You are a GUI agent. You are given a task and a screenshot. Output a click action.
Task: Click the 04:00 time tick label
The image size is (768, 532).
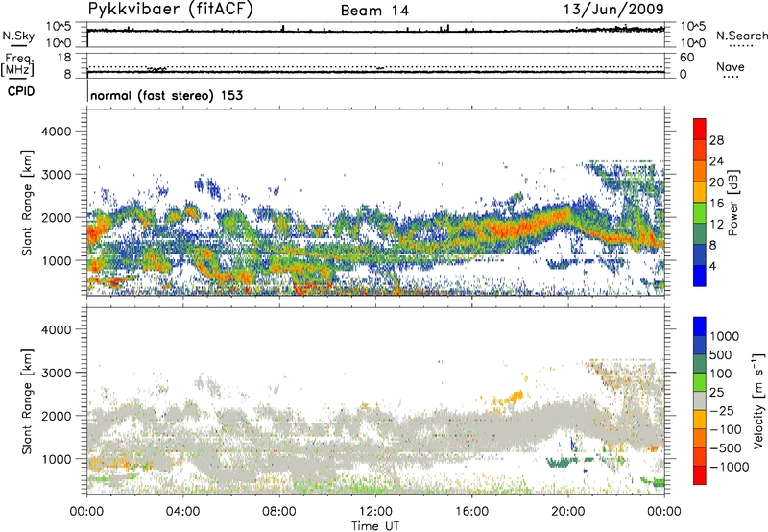pyautogui.click(x=182, y=512)
